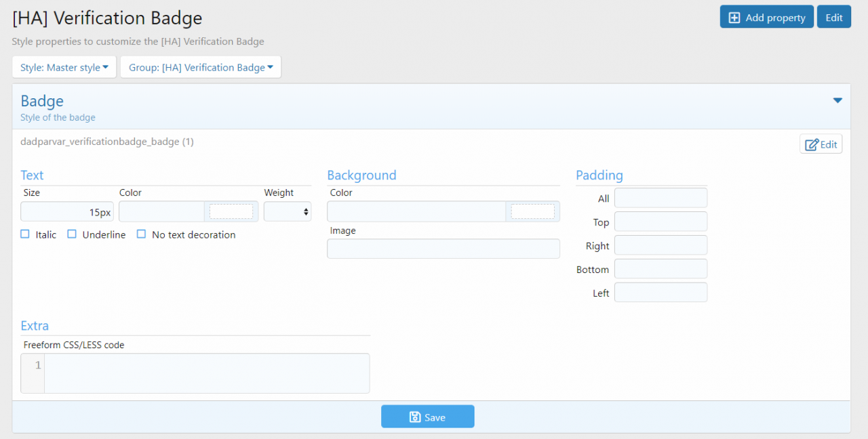Click the Padding All input field
868x439 pixels.
coord(660,198)
